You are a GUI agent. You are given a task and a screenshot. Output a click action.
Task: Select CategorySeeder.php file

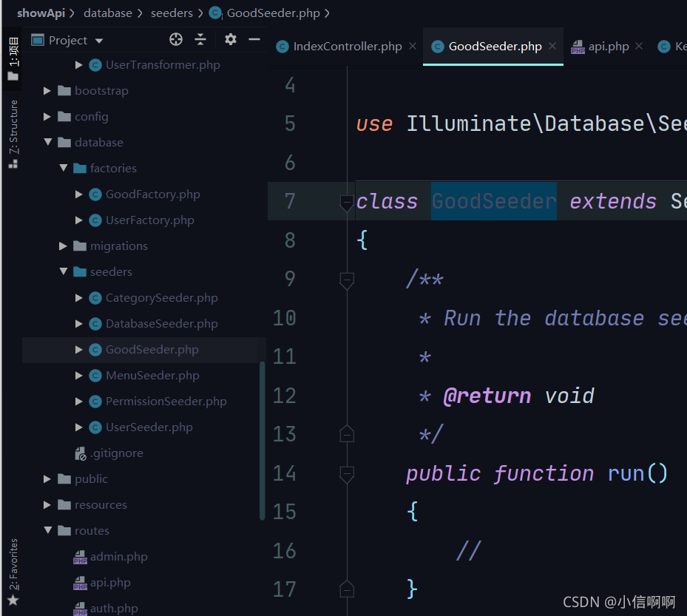coord(162,298)
